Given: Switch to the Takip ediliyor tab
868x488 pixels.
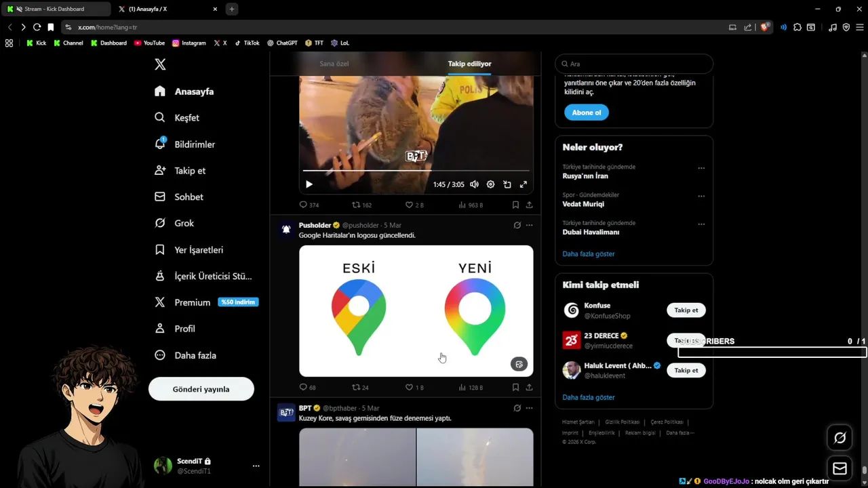Looking at the screenshot, I should pyautogui.click(x=469, y=64).
